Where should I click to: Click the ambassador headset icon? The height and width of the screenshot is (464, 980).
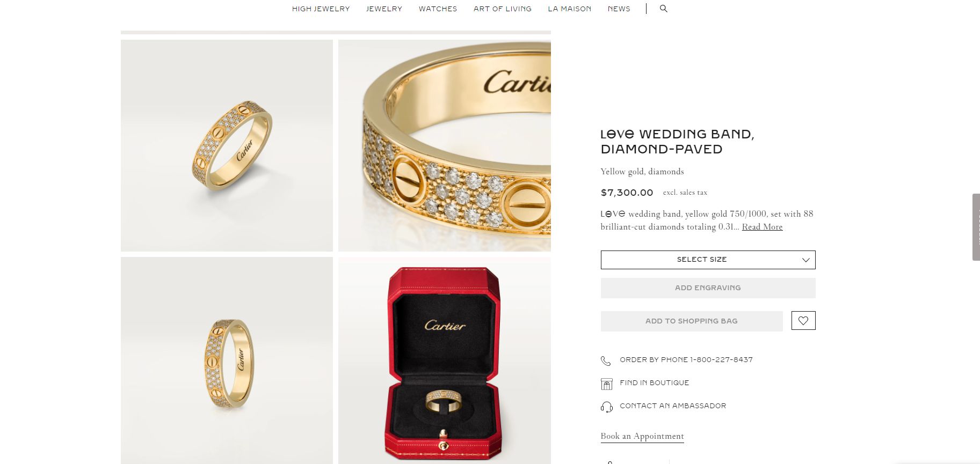(606, 407)
